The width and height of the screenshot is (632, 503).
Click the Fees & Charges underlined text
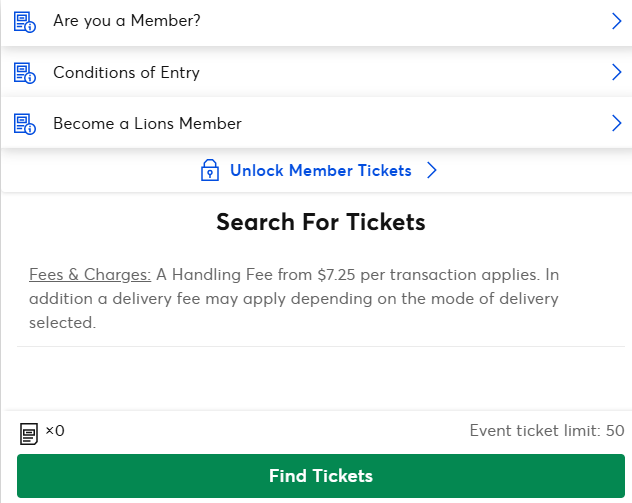tap(90, 274)
